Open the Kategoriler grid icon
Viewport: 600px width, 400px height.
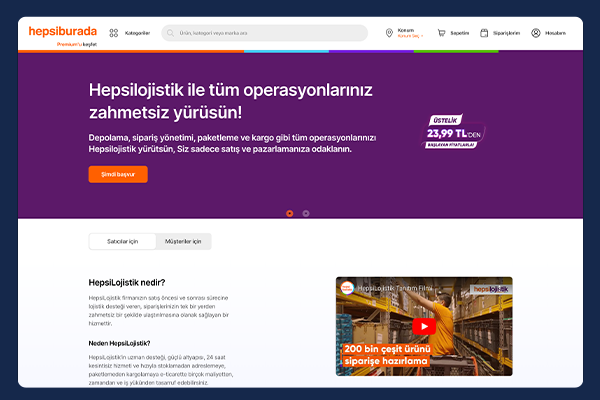[x=114, y=33]
